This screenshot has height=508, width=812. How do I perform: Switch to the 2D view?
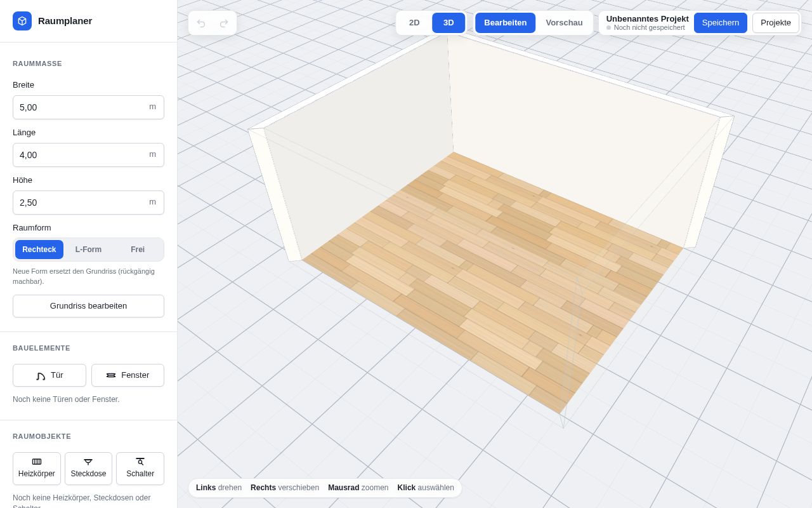click(x=414, y=23)
